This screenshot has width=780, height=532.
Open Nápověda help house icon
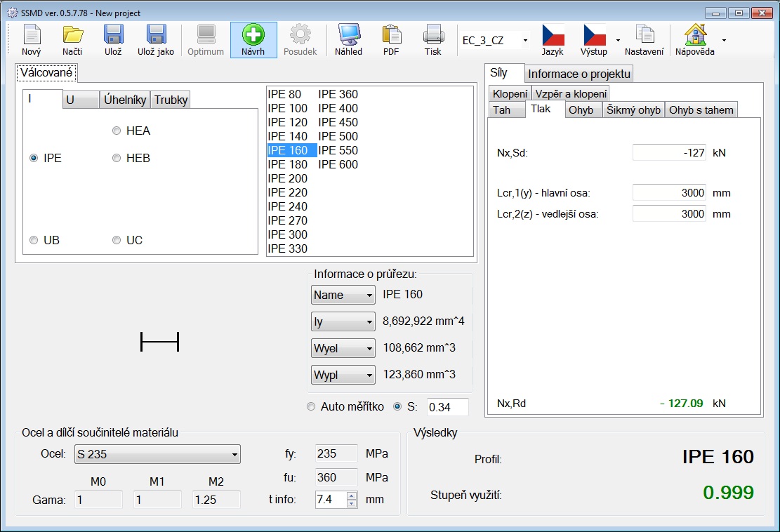click(695, 35)
